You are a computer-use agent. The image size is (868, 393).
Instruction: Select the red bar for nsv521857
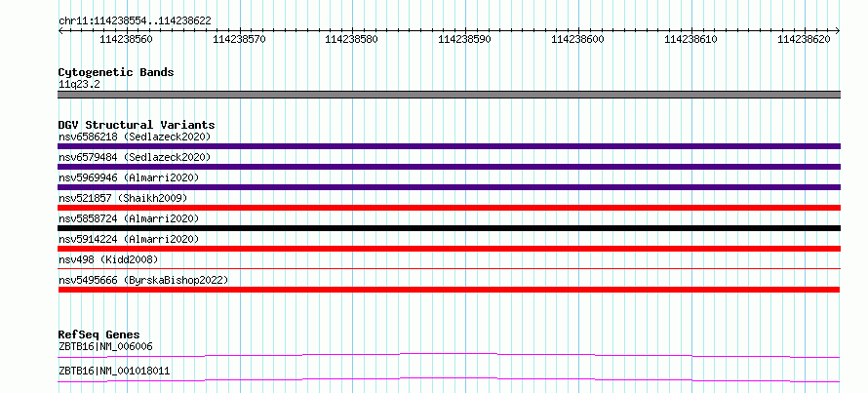coord(449,208)
